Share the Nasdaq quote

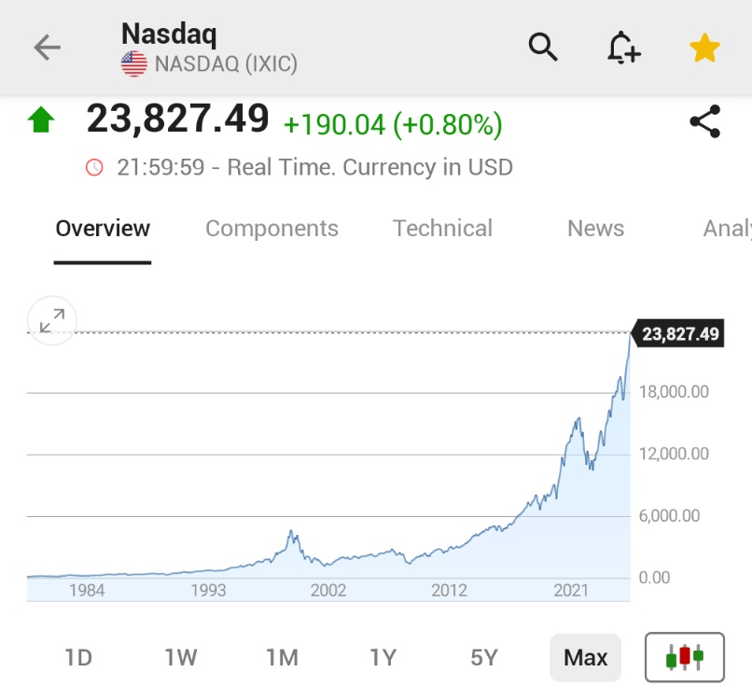pos(704,122)
